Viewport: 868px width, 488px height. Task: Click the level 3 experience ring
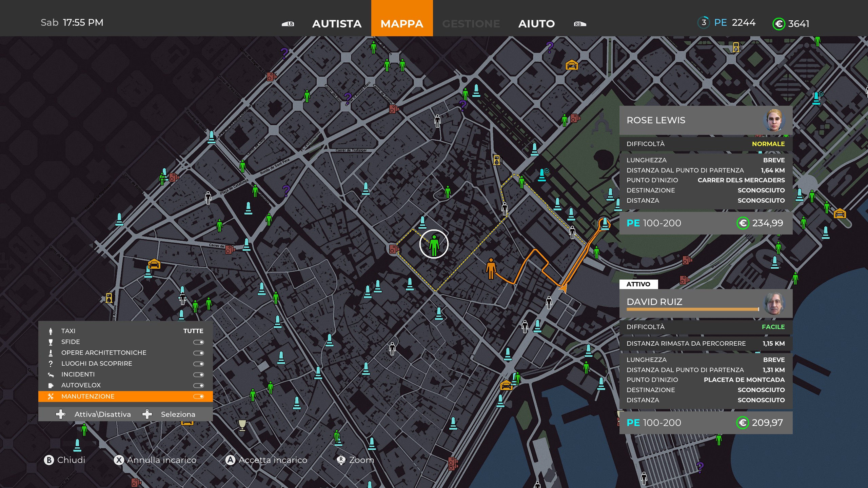coord(704,23)
